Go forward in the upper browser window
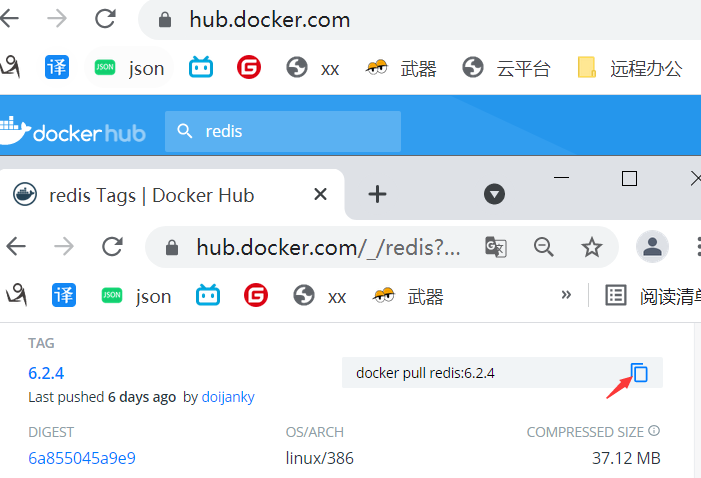Screen dimensions: 701x478 click(57, 19)
